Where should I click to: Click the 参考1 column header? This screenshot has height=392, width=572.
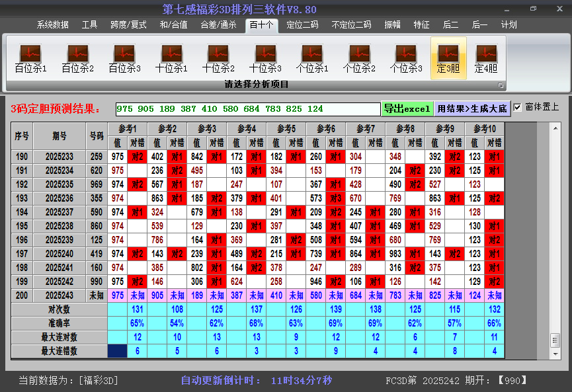coord(127,128)
